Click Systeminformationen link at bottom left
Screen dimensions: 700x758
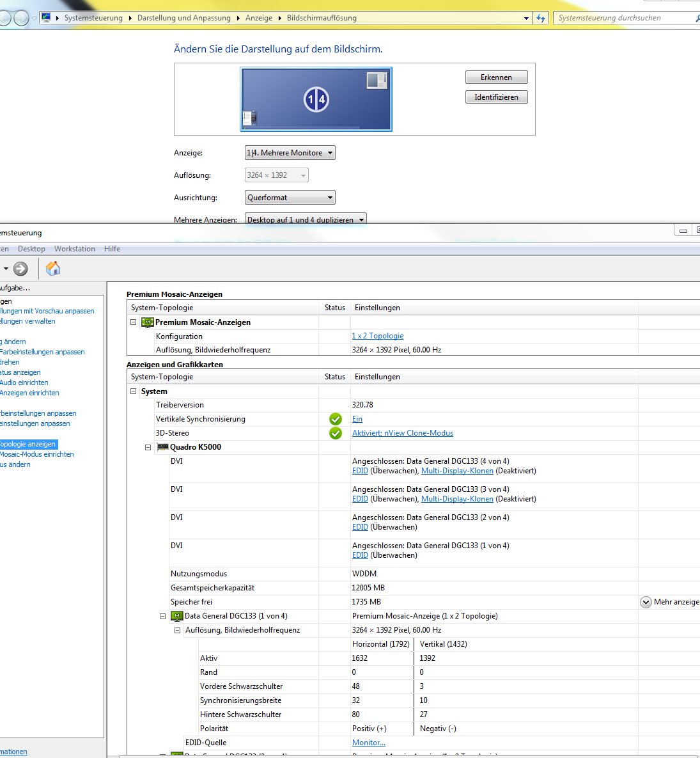(x=13, y=752)
